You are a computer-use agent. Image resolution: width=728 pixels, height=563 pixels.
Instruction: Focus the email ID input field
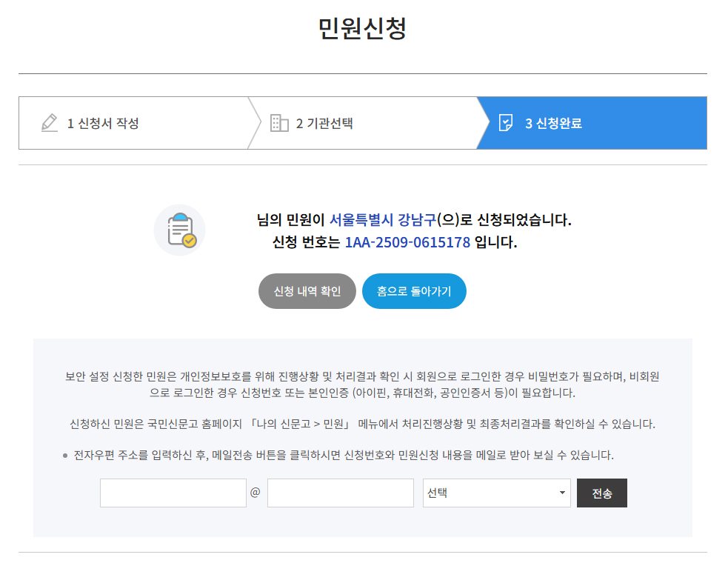[x=173, y=493]
